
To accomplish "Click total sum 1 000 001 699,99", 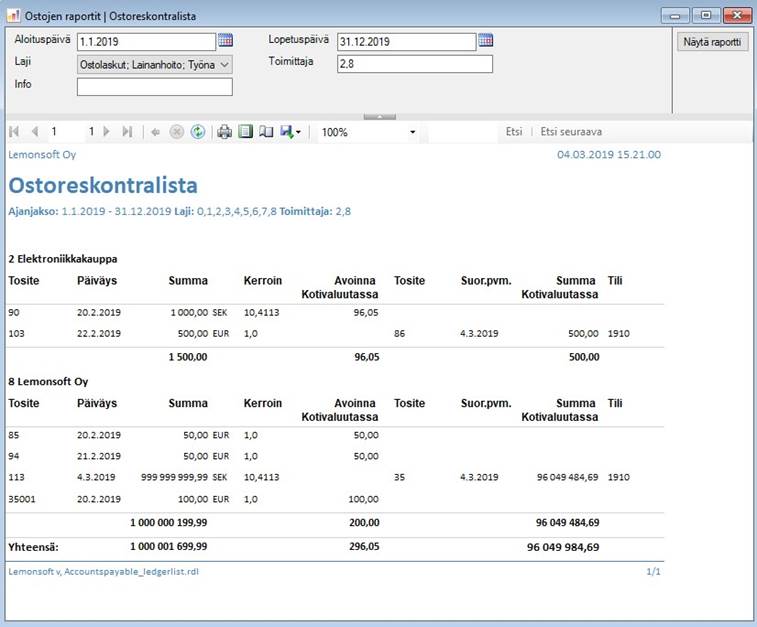I will (168, 546).
